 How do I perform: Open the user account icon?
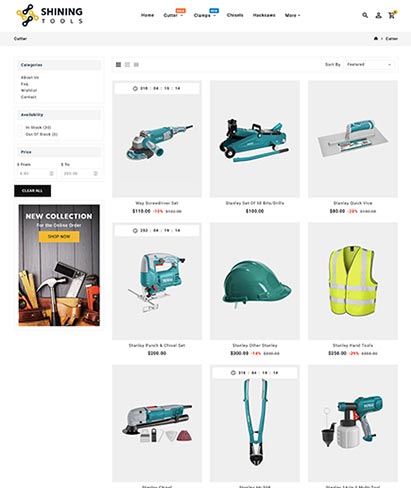[x=378, y=15]
